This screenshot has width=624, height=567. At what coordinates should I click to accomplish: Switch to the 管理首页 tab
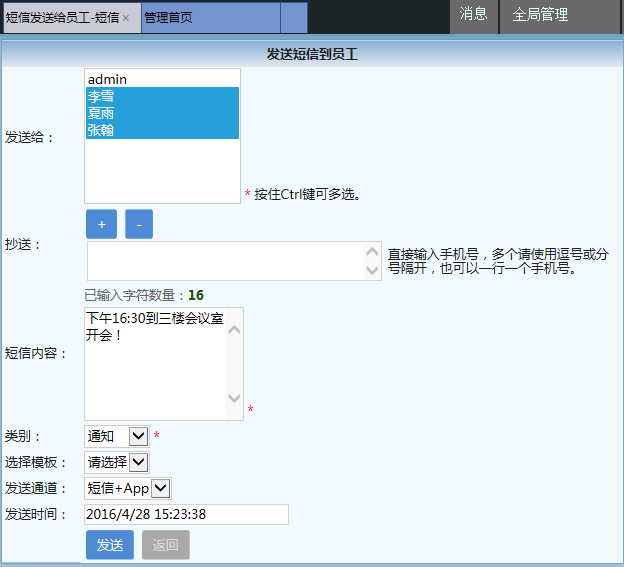[168, 18]
